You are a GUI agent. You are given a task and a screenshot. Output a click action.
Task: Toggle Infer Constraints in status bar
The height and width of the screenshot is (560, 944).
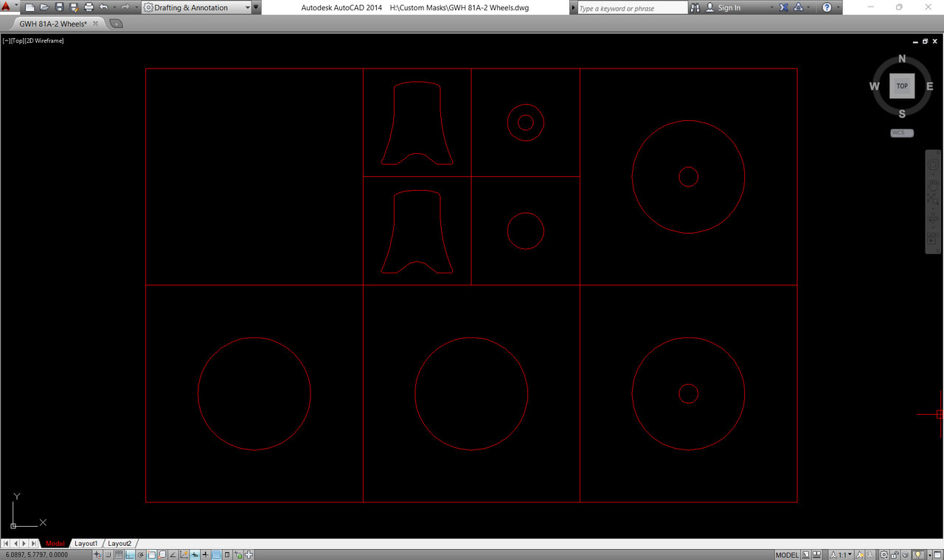pos(97,555)
